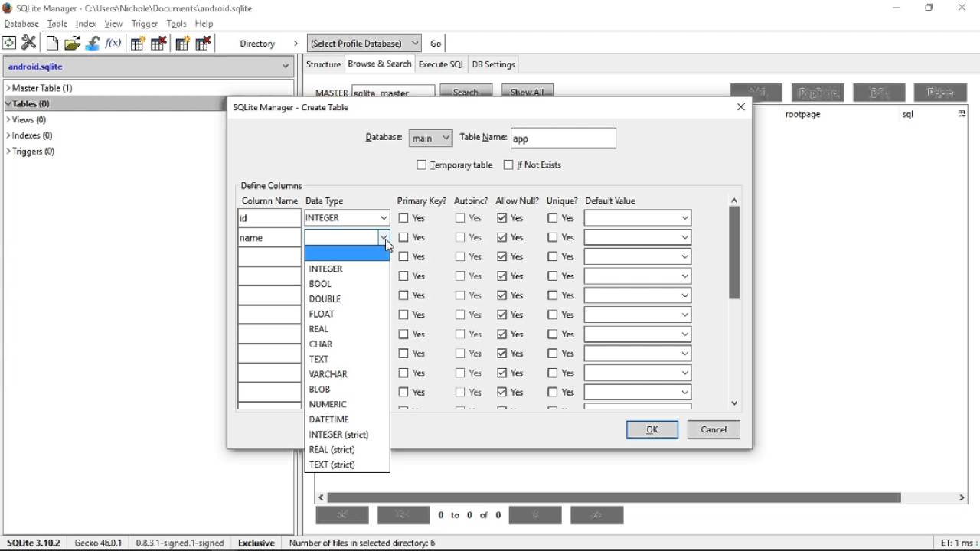Click the Cancel button
The image size is (980, 551).
714,429
